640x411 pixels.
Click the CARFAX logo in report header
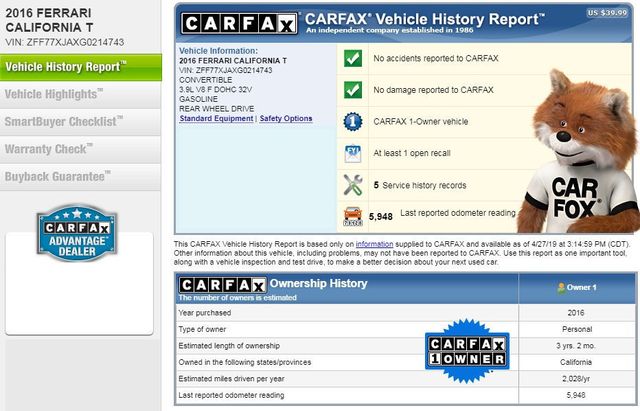pyautogui.click(x=239, y=22)
